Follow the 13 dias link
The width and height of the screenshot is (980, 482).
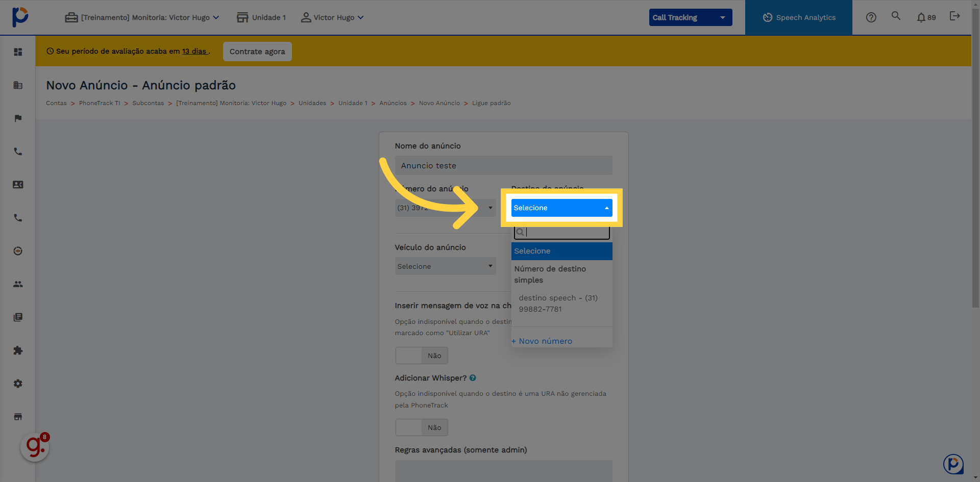(195, 52)
